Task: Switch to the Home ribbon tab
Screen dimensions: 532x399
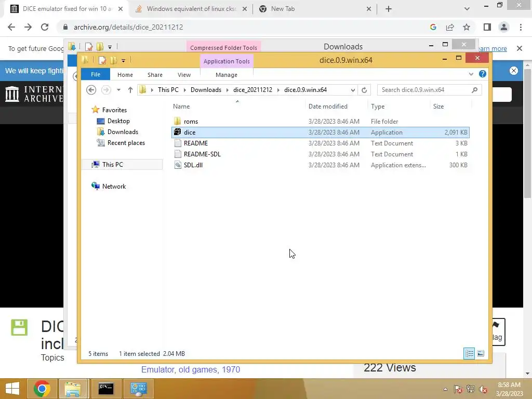Action: (x=125, y=75)
